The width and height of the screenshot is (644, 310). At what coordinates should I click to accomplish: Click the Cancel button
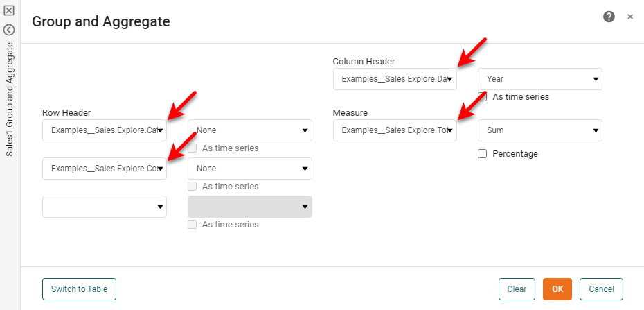click(601, 289)
